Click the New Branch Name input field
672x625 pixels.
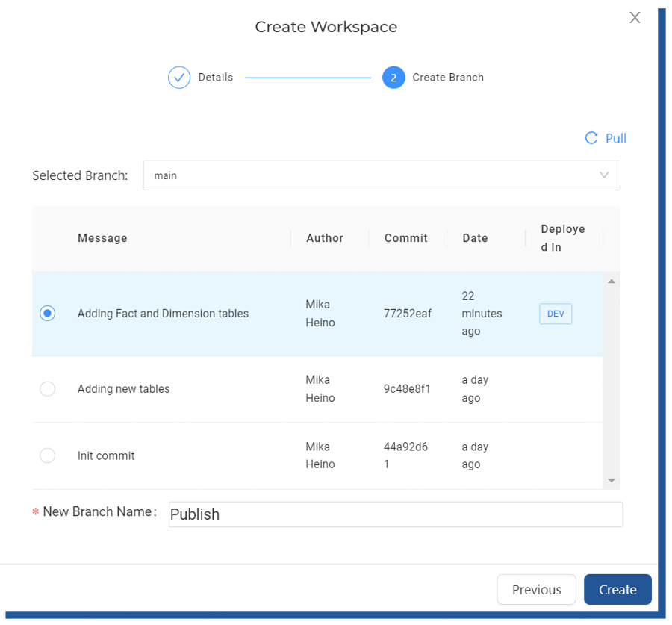coord(395,514)
